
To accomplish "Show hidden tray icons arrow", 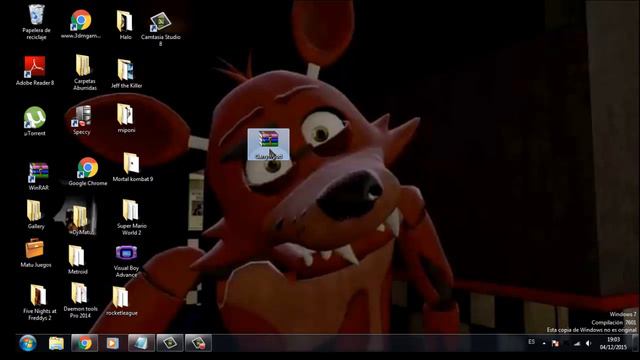I will coord(544,344).
